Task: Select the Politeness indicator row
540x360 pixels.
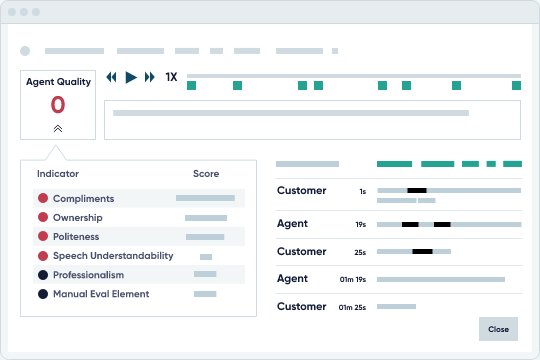Action: pos(139,237)
